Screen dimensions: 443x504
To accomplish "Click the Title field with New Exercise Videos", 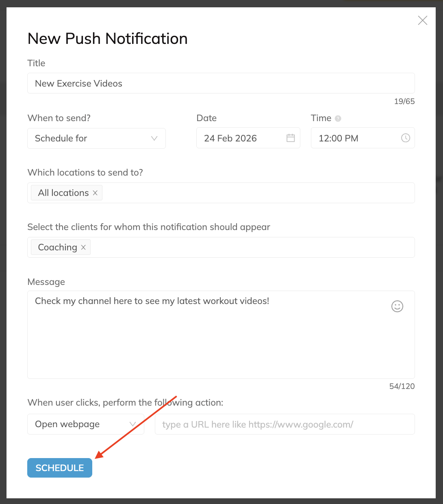I will tap(221, 83).
